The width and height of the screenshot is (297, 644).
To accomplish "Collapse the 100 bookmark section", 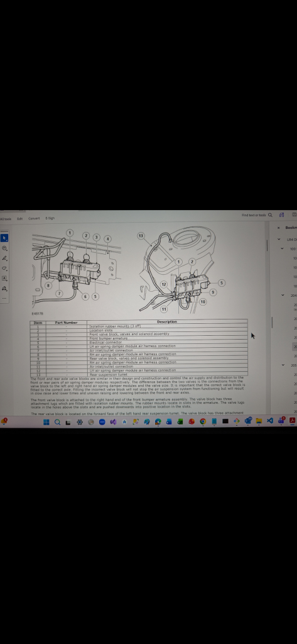I will [282, 248].
